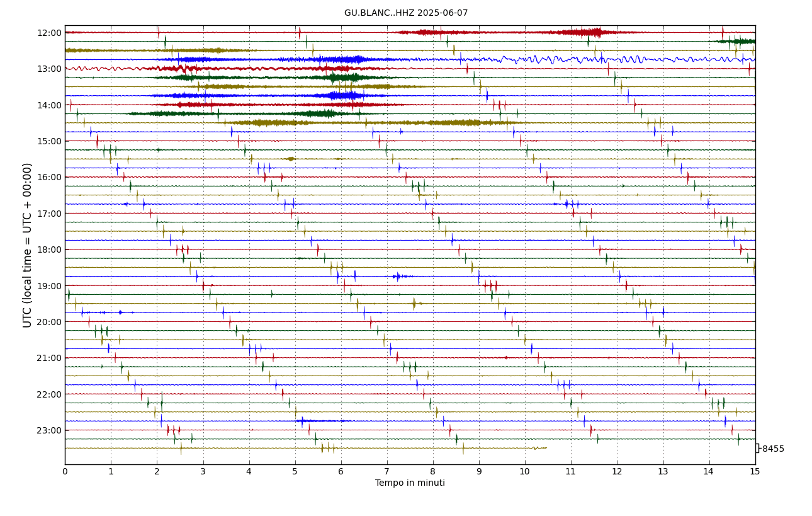The height and width of the screenshot is (516, 812).
Task: Click x-axis tick label 12
Action: click(x=617, y=471)
